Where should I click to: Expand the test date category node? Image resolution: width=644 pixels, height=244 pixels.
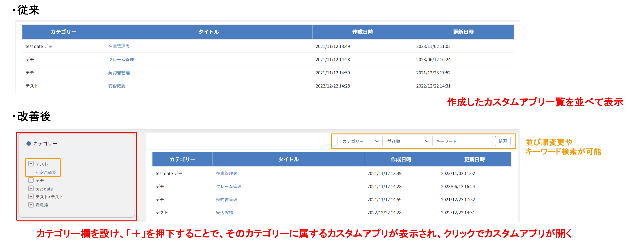coord(31,188)
